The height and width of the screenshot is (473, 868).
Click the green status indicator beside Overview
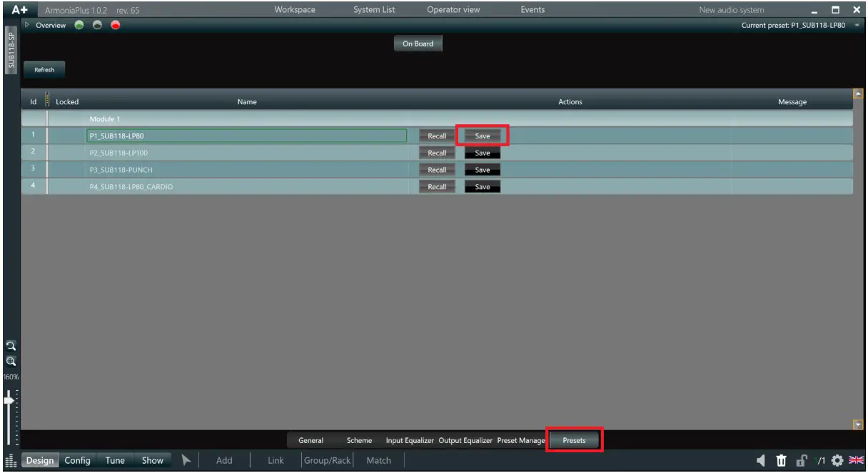point(79,26)
